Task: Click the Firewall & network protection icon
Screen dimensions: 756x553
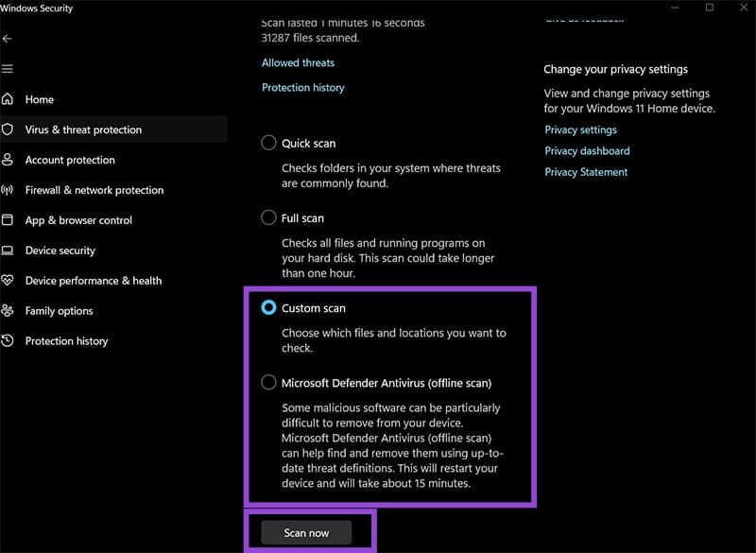Action: coord(9,190)
